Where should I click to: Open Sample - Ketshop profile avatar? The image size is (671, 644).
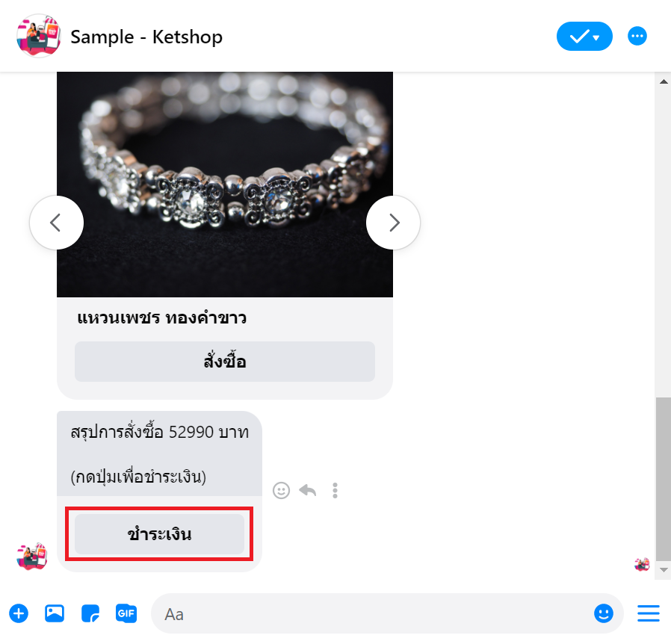39,36
